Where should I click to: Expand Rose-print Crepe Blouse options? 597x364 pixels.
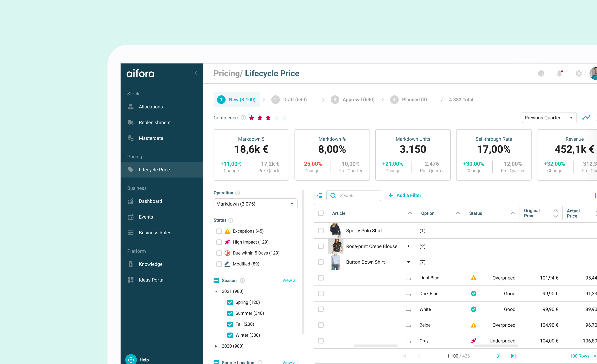[x=408, y=246]
